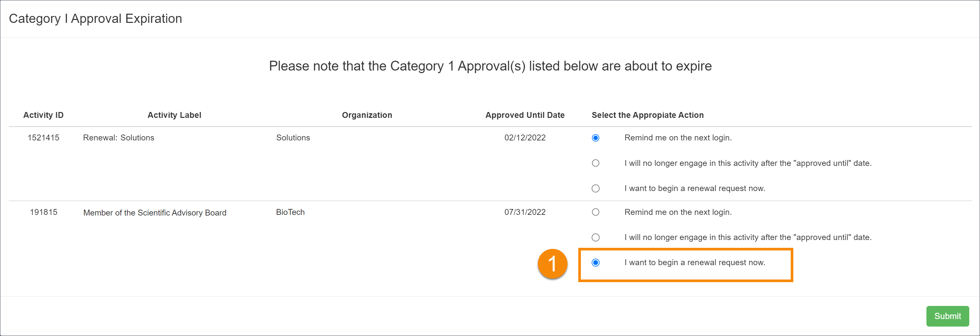The image size is (980, 336).
Task: Click the 'Renewal: Solutions' activity label
Action: [118, 138]
